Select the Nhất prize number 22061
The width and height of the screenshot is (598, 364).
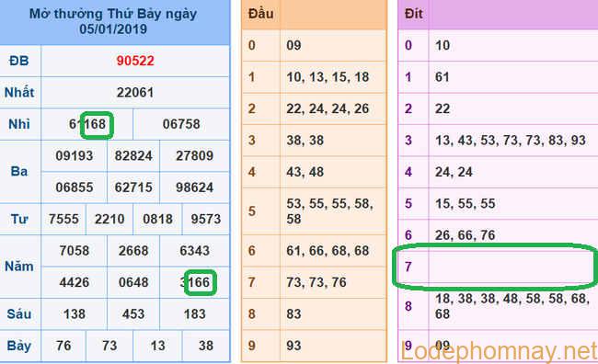(135, 93)
